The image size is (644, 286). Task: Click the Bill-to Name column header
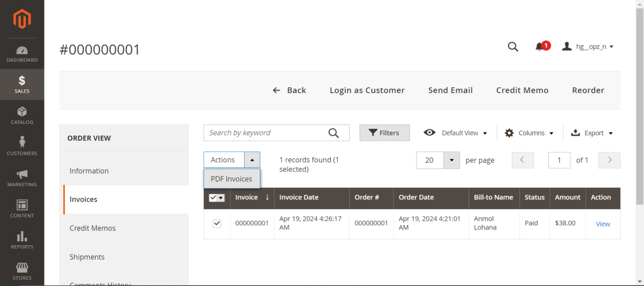point(494,197)
